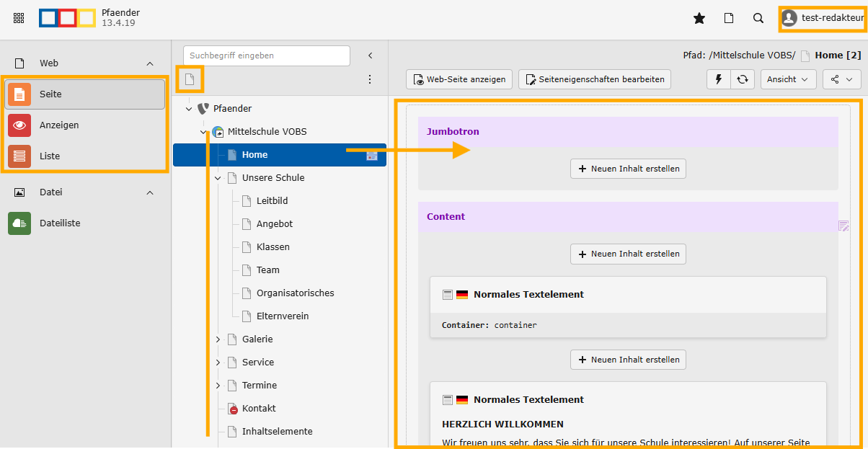Open the document icon in top bar

(728, 19)
